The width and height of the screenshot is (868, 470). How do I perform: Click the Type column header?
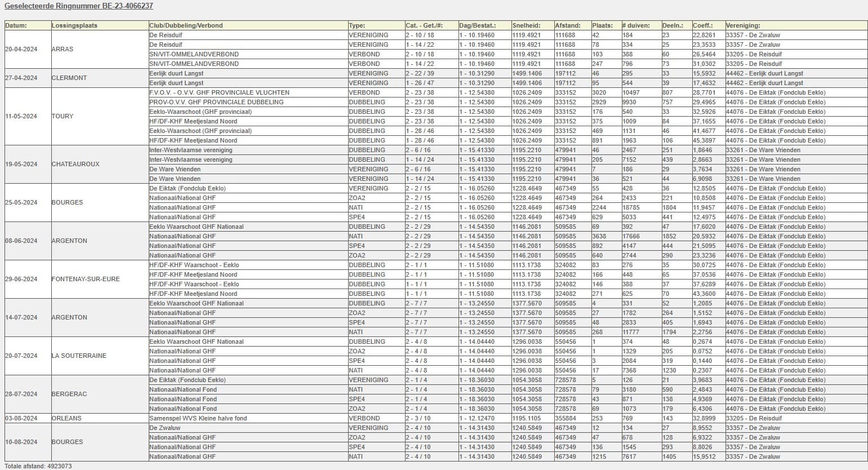click(357, 25)
